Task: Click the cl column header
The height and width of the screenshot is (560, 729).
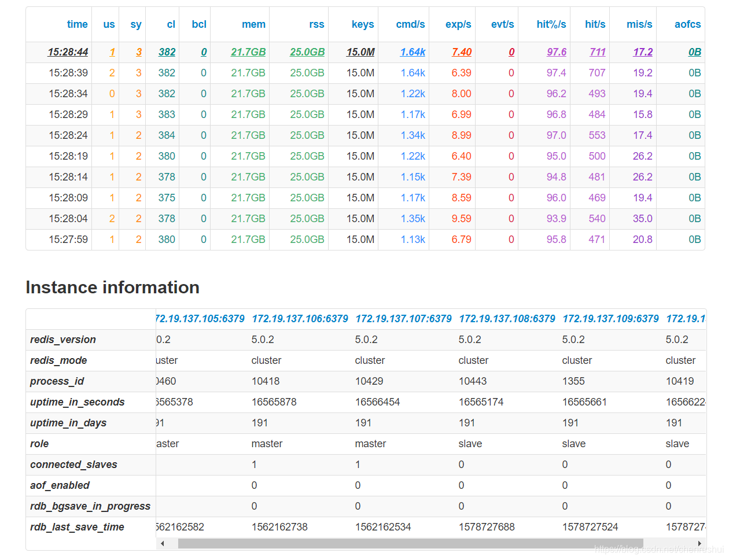Action: coord(171,24)
